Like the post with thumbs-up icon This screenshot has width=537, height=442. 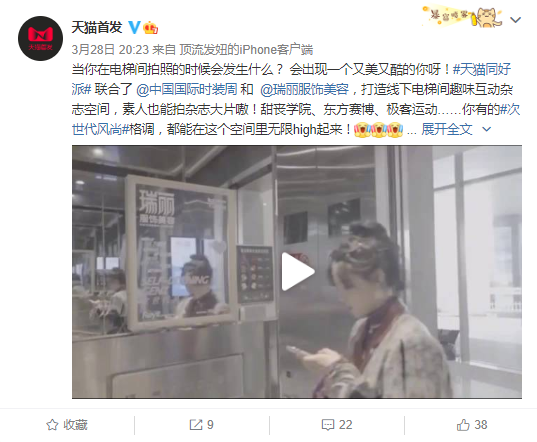pyautogui.click(x=463, y=425)
